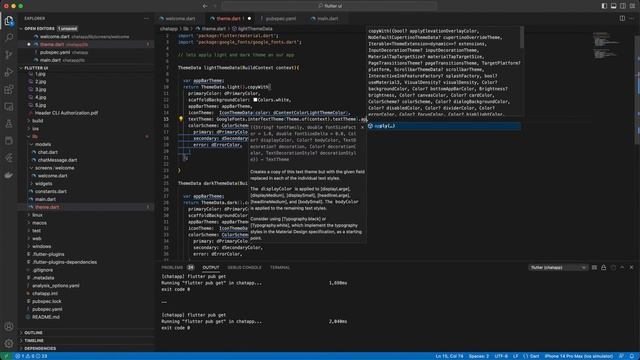This screenshot has height=360, width=640.
Task: Expand the Timeline section
Action: pos(34,340)
